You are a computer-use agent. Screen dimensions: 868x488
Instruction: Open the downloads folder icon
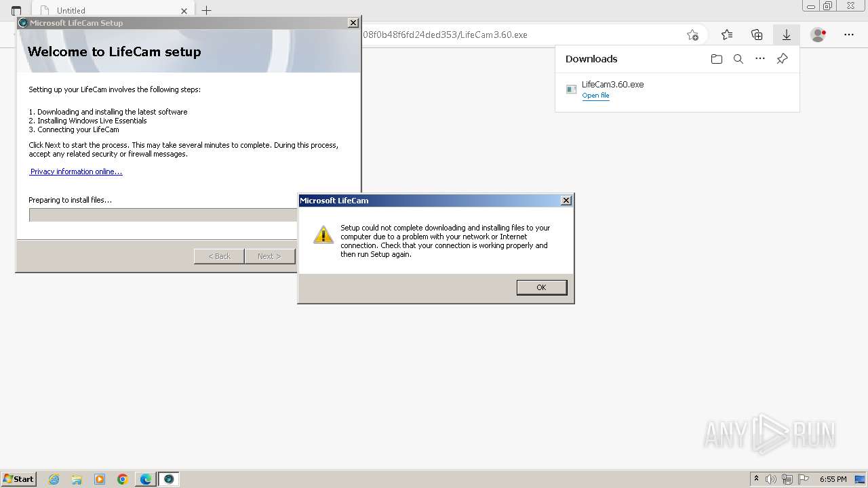pyautogui.click(x=717, y=59)
